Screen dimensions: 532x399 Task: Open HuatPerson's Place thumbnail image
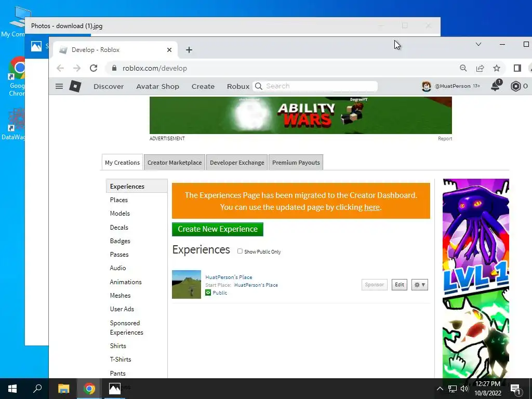coord(187,284)
